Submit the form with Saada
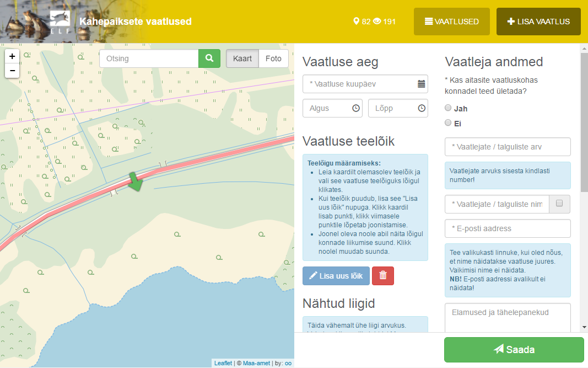 click(x=514, y=349)
